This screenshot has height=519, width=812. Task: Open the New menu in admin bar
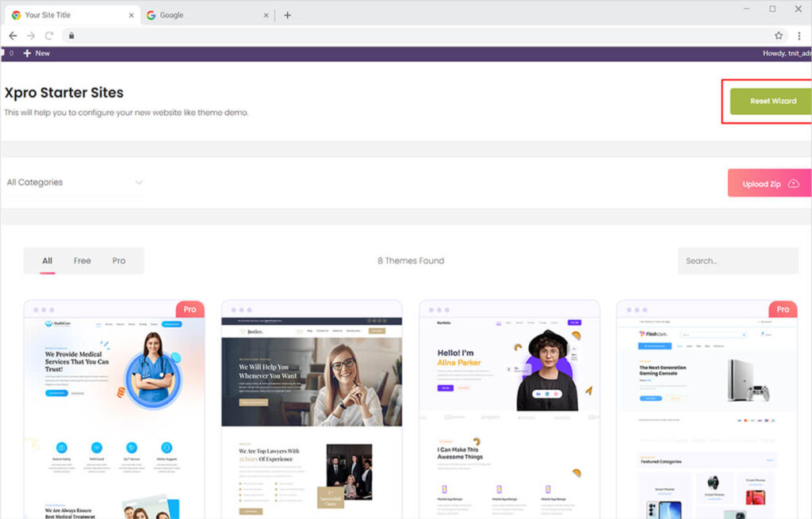point(36,53)
